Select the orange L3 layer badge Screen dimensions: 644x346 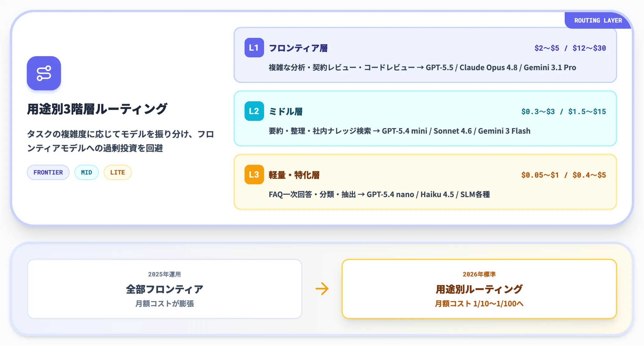[254, 175]
